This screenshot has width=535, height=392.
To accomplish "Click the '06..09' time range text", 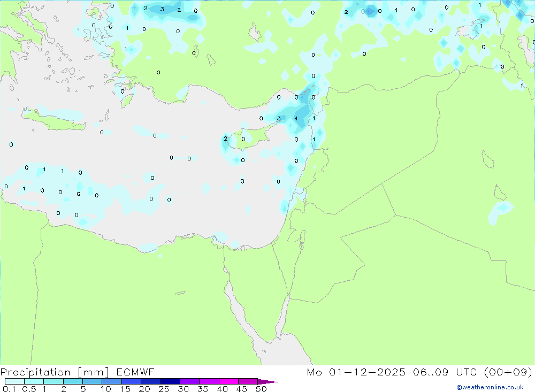I will (x=431, y=372).
